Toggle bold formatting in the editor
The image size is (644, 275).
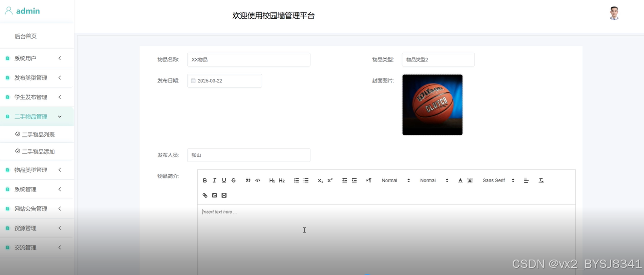(x=205, y=180)
